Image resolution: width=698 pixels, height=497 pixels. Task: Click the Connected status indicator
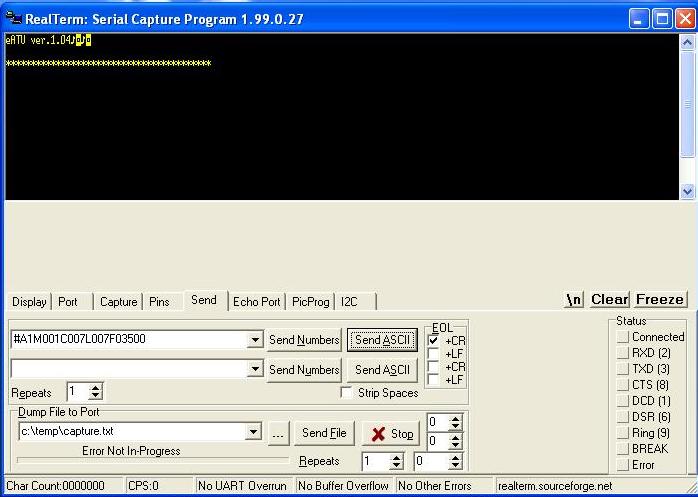pyautogui.click(x=623, y=337)
